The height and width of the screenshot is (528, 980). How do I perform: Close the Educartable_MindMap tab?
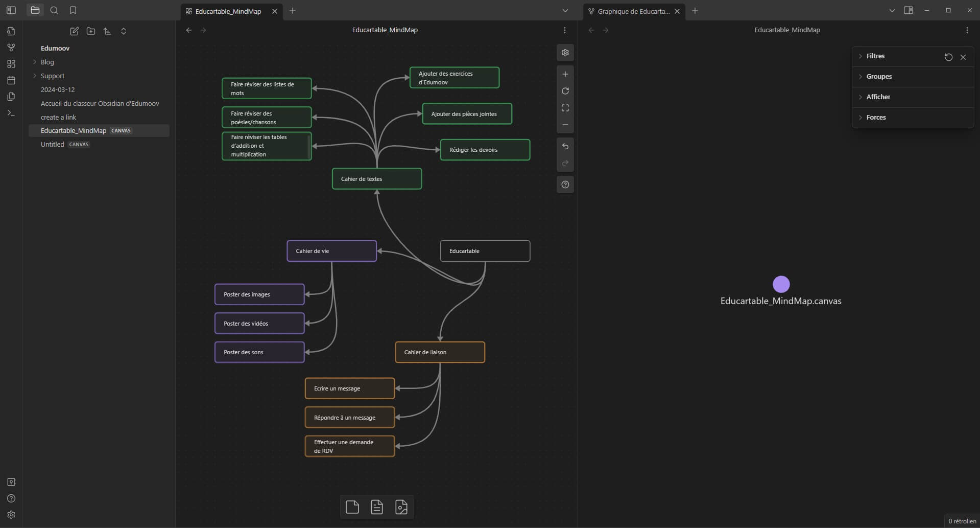coord(274,11)
